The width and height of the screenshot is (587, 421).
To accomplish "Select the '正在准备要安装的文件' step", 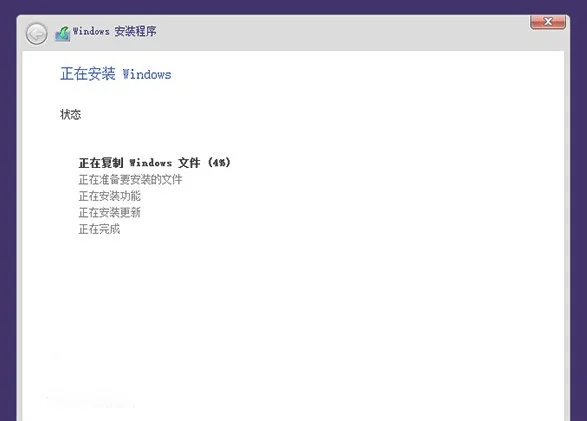I will (130, 180).
